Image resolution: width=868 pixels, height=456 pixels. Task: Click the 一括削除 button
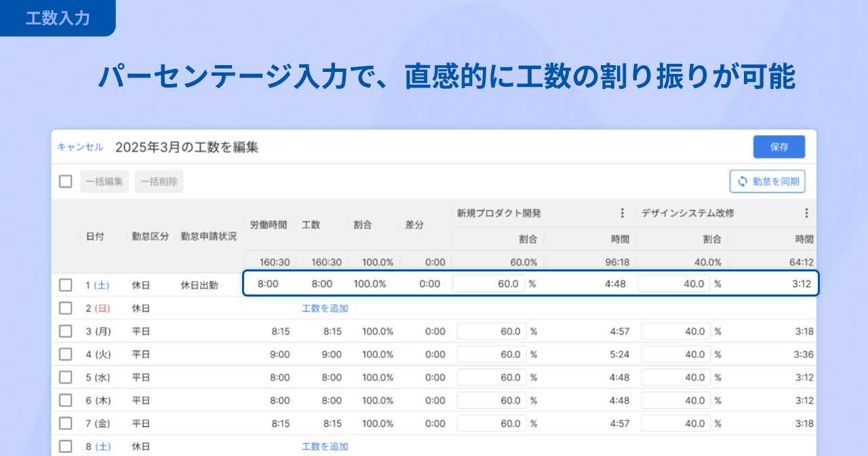tap(159, 181)
